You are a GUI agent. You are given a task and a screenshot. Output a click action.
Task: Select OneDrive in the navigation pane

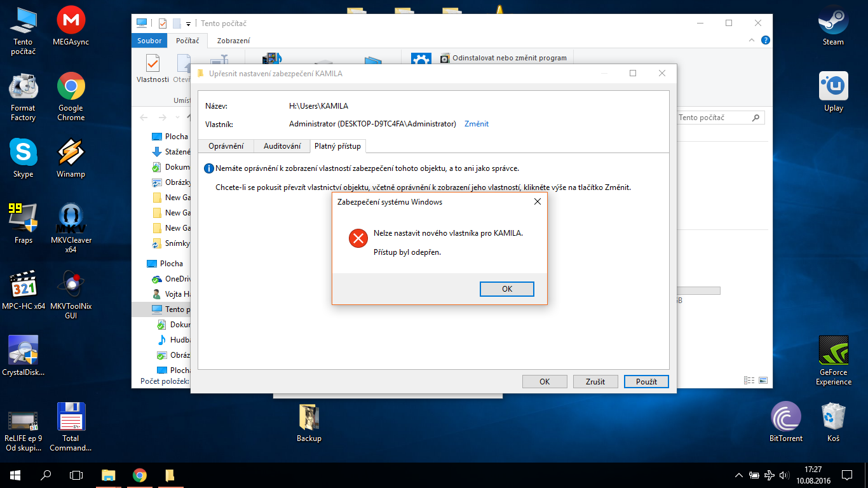pyautogui.click(x=170, y=279)
